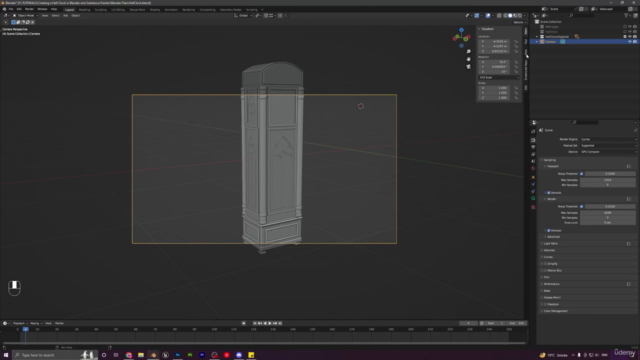Open the Device GPU Compute dropdown

click(608, 152)
